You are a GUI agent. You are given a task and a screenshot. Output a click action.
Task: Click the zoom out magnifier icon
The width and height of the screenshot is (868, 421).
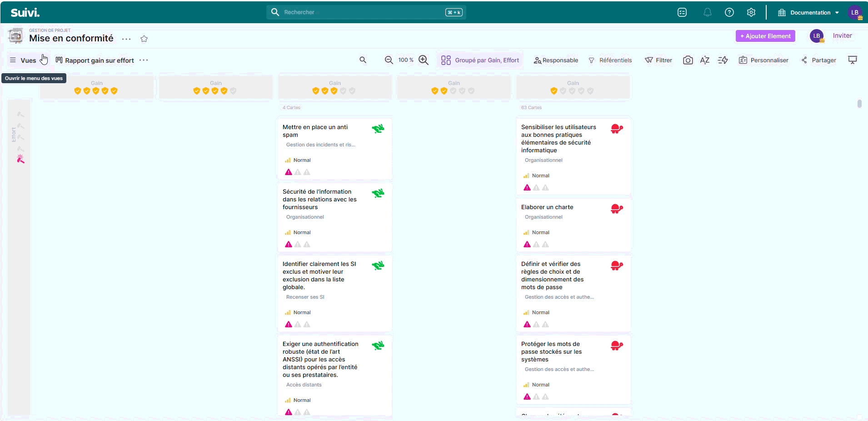(x=389, y=60)
